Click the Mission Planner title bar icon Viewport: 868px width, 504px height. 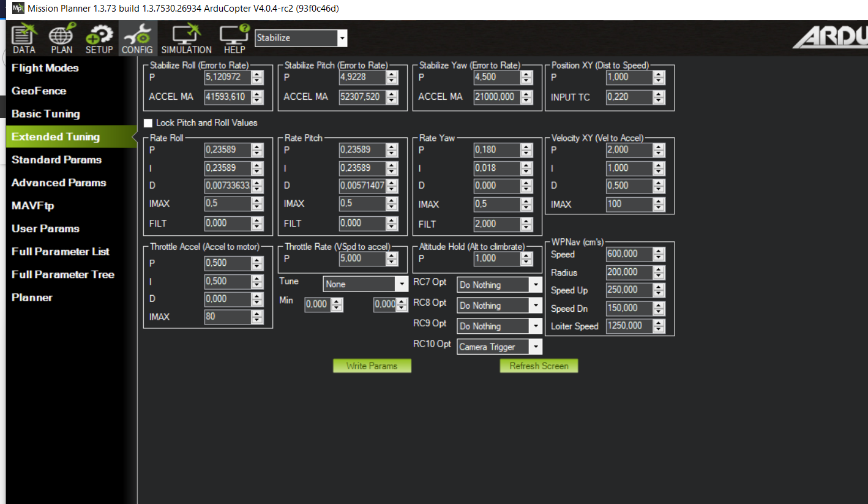point(18,9)
